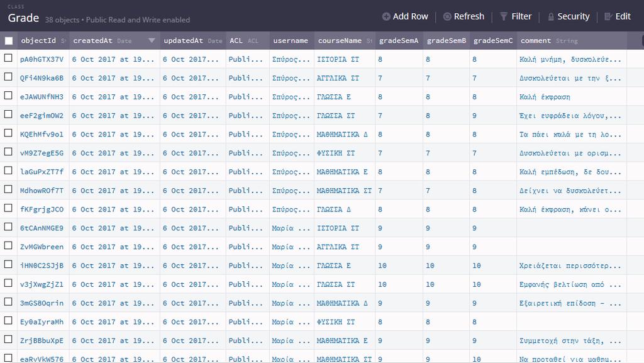Check the row KQEhMfv9ol checkbox

8,133
